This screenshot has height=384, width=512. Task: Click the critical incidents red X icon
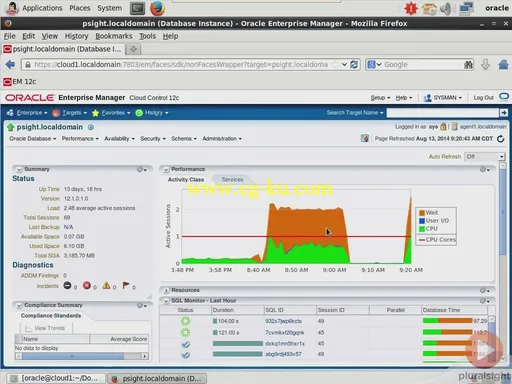tap(87, 285)
